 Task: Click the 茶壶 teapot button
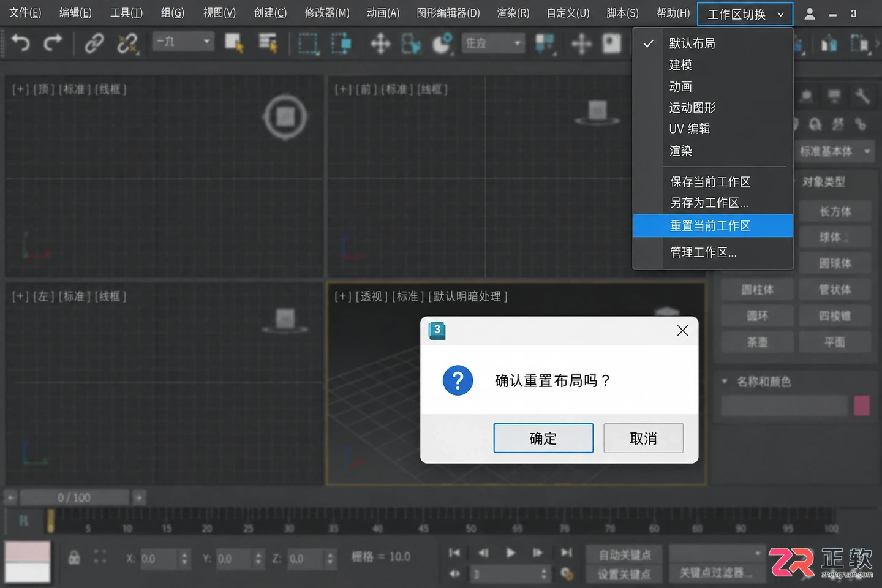(x=758, y=342)
